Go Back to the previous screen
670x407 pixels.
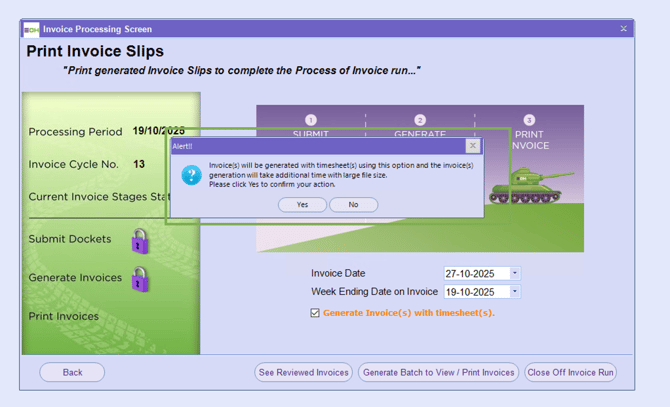coord(72,372)
